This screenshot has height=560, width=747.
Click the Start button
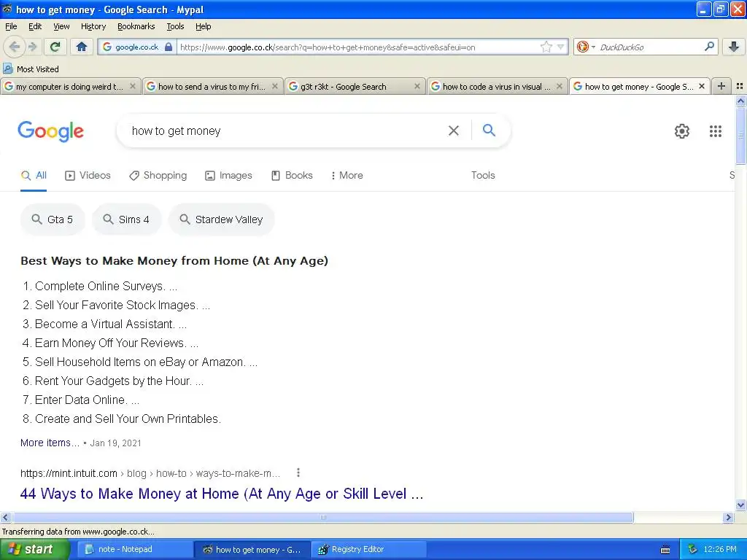click(x=34, y=549)
